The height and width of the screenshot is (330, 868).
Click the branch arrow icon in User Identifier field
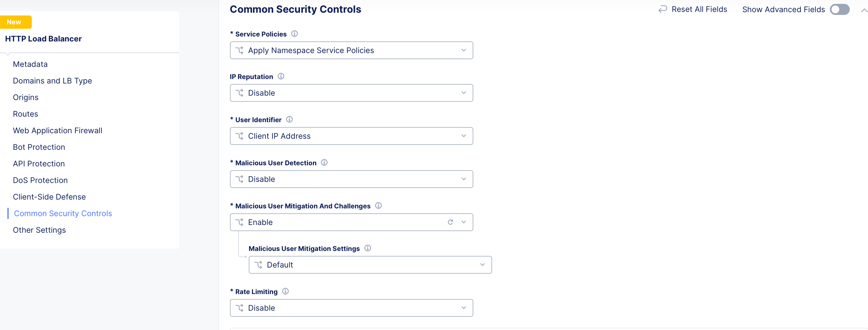(x=240, y=136)
